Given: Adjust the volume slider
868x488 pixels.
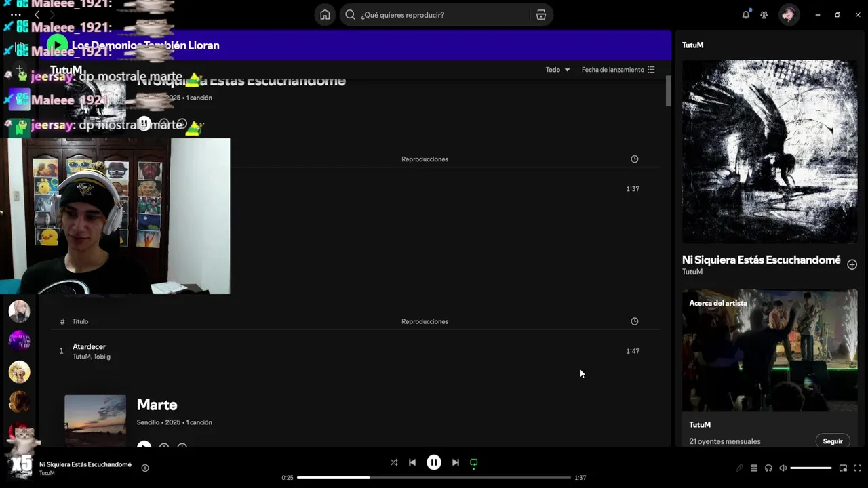Looking at the screenshot, I should (811, 468).
